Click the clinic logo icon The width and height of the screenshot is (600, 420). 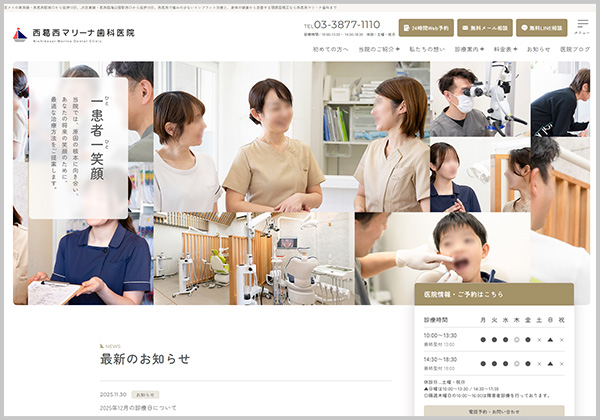[19, 34]
